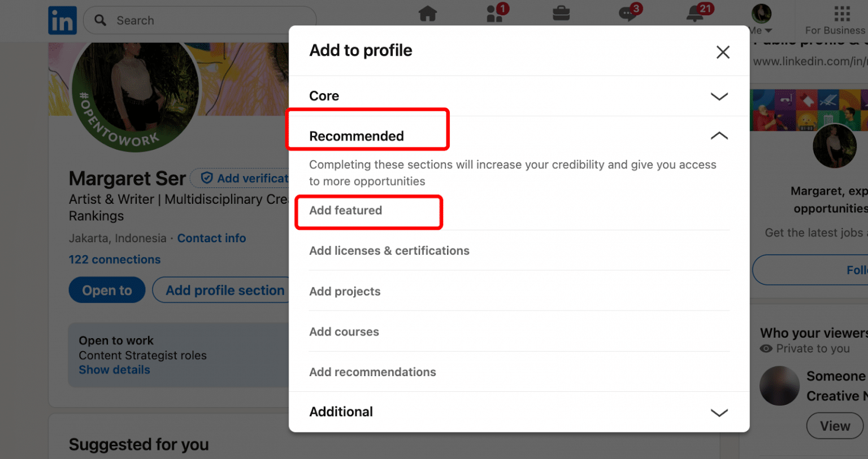The height and width of the screenshot is (459, 868).
Task: Open My Network icon with badge
Action: 497,12
